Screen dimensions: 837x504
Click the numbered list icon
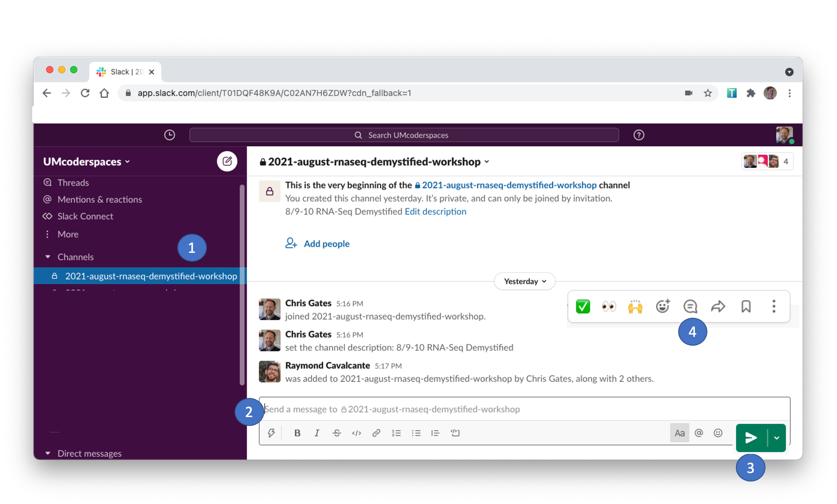point(396,432)
